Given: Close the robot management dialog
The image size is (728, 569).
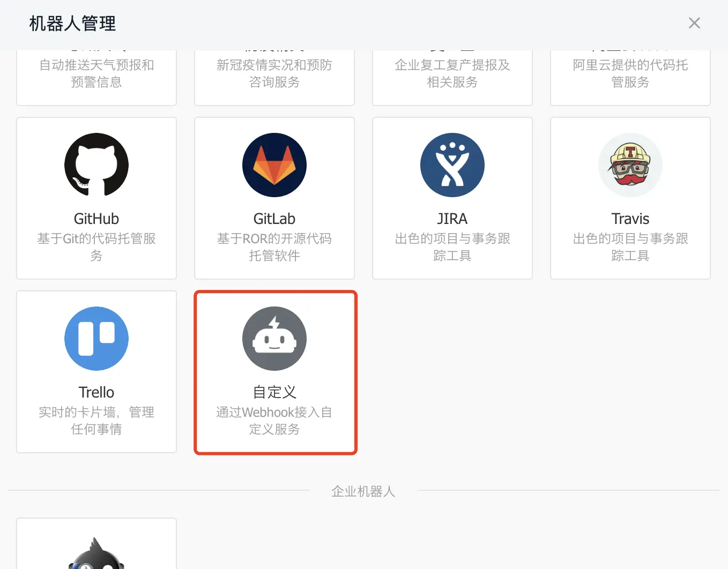Looking at the screenshot, I should pyautogui.click(x=694, y=23).
